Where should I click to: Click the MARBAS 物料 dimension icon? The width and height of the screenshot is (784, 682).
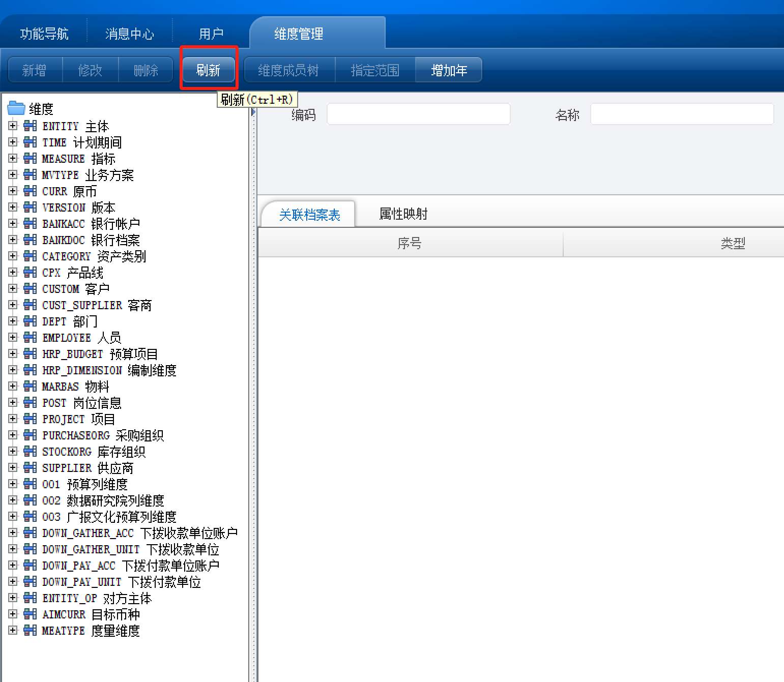coord(31,386)
